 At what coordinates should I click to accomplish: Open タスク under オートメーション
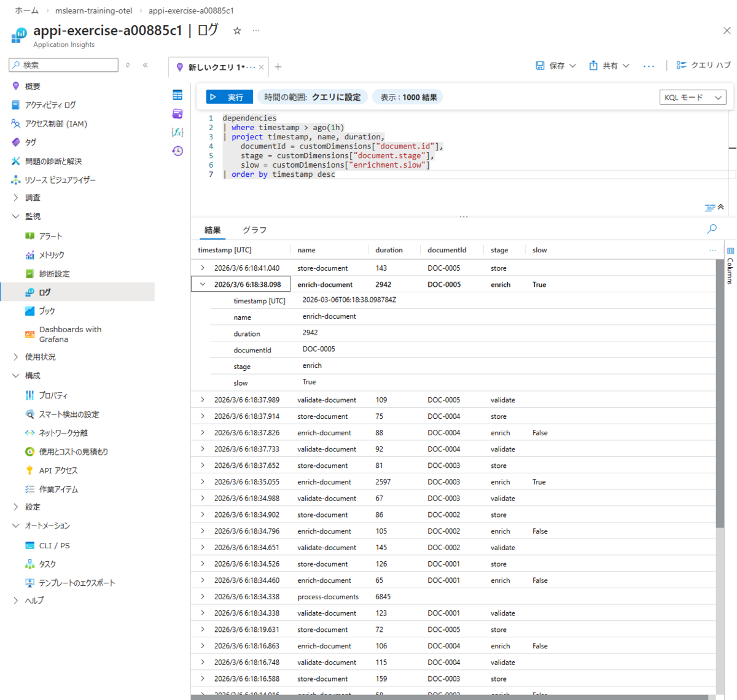[47, 564]
